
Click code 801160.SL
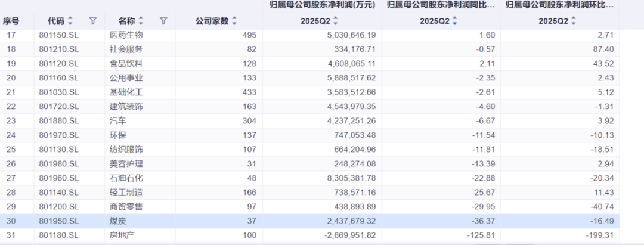(x=58, y=78)
